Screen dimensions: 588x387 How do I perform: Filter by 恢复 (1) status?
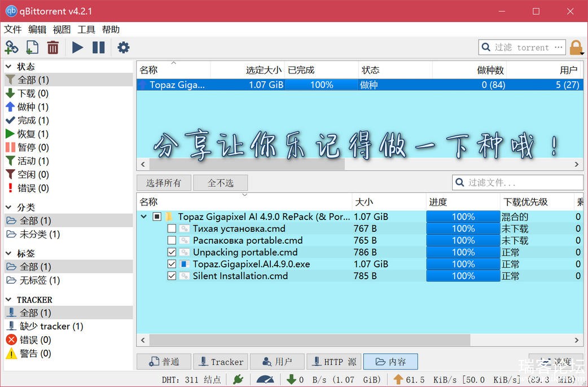[69, 134]
